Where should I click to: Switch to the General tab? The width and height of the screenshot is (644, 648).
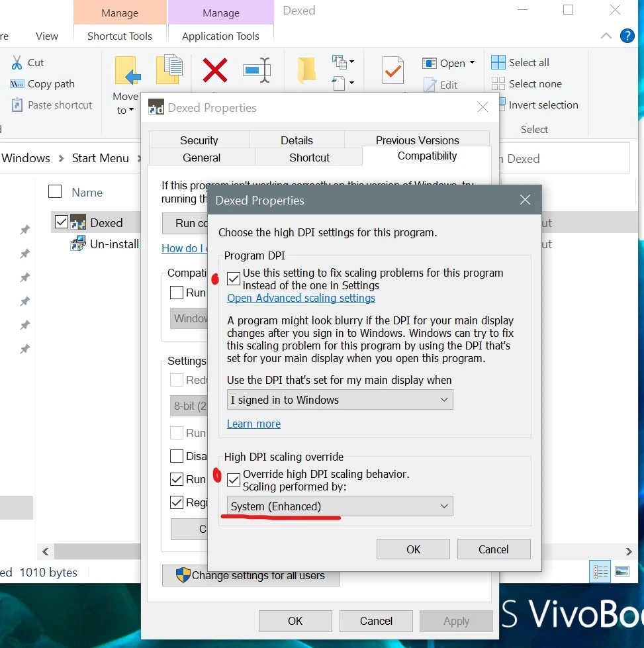coord(202,158)
